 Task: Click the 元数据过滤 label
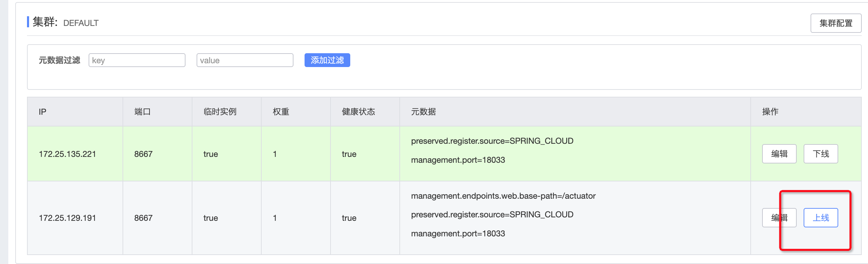tap(59, 60)
